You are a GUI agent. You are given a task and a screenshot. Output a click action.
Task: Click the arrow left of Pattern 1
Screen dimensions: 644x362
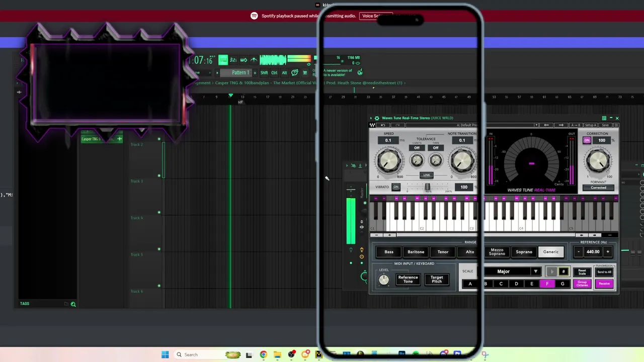point(217,72)
